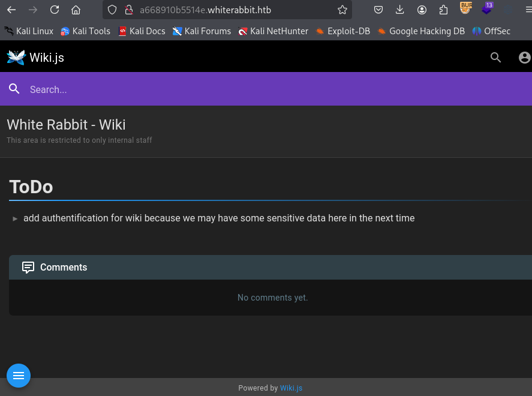The image size is (532, 396).
Task: Navigate back with the back arrow
Action: coord(11,10)
